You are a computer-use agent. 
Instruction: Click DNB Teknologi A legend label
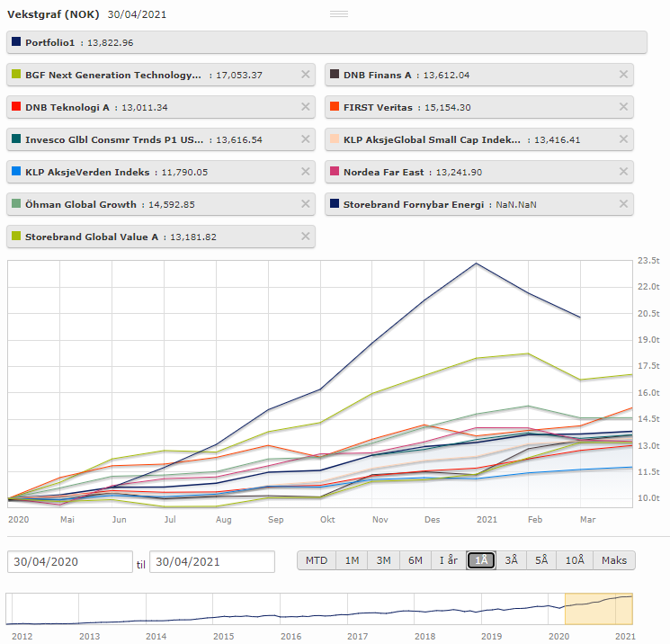(x=67, y=107)
